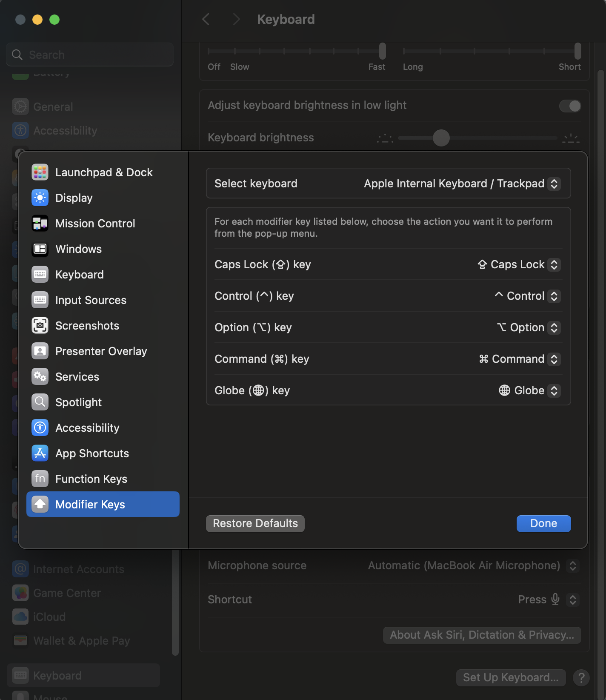Click the back chevron in the title bar

206,19
